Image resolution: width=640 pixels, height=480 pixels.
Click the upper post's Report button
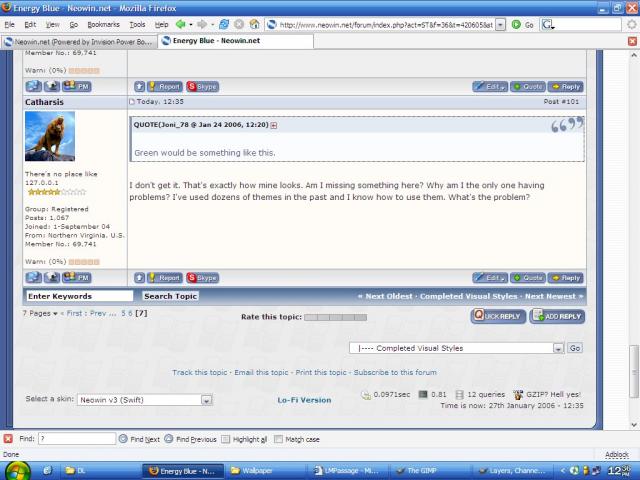165,87
